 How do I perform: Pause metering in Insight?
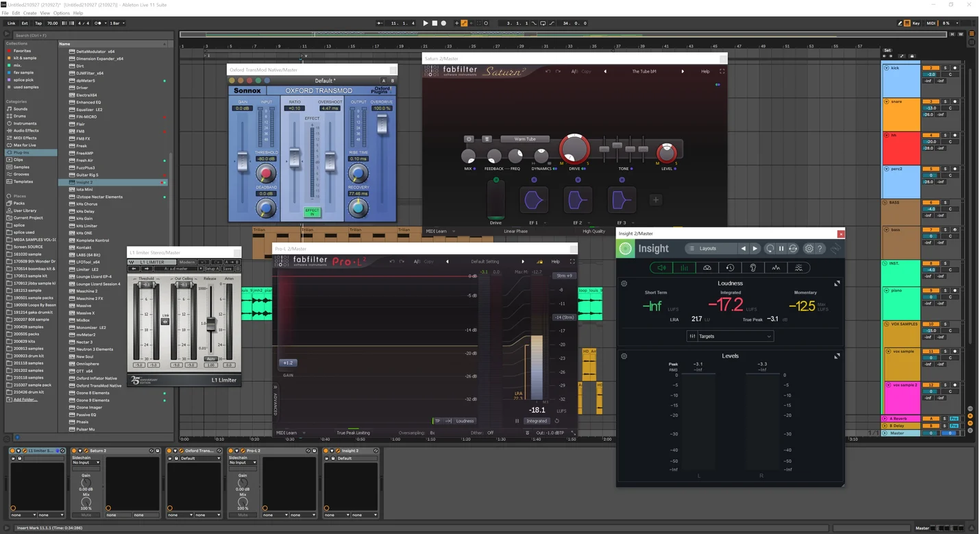(781, 249)
